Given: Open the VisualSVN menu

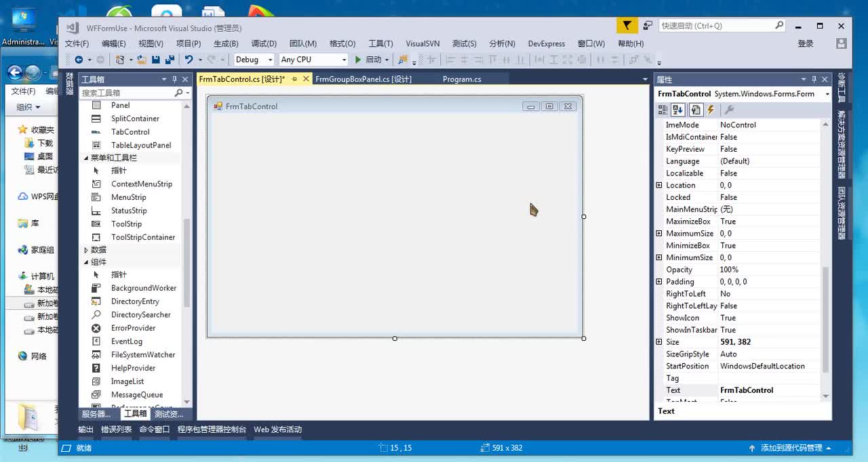Looking at the screenshot, I should pos(422,43).
